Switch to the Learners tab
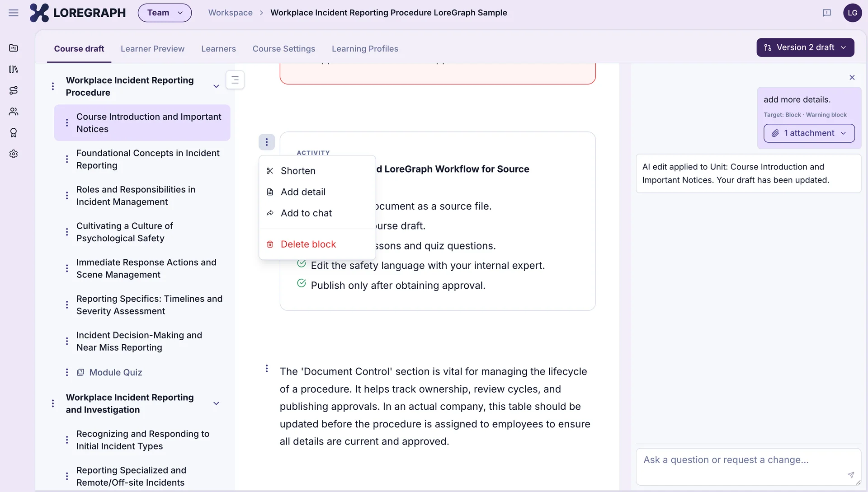 (218, 49)
